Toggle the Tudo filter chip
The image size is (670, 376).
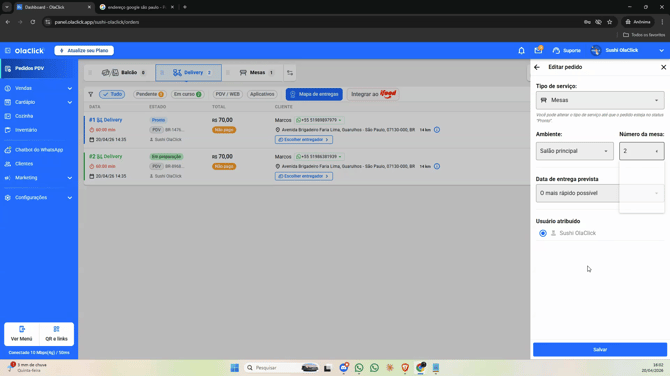coord(112,94)
